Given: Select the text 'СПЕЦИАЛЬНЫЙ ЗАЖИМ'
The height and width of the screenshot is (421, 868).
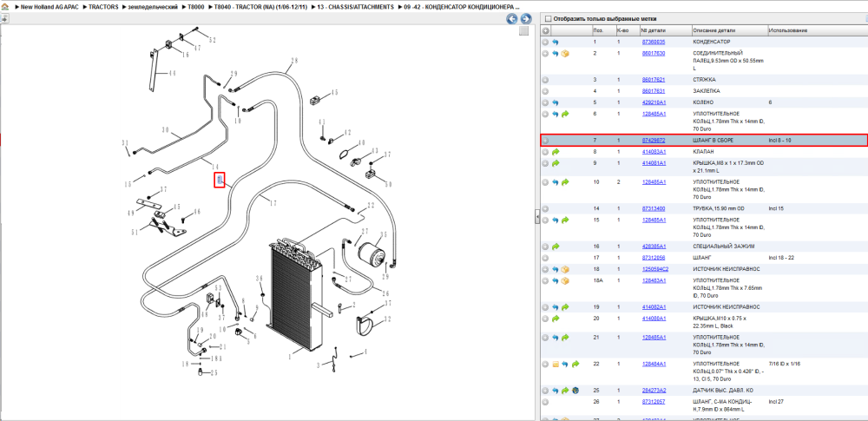Looking at the screenshot, I should (723, 247).
